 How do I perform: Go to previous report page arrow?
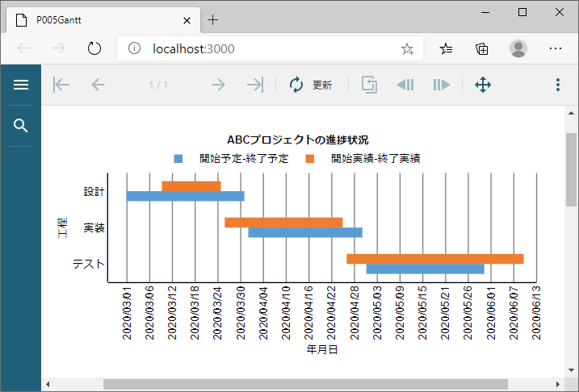click(98, 85)
